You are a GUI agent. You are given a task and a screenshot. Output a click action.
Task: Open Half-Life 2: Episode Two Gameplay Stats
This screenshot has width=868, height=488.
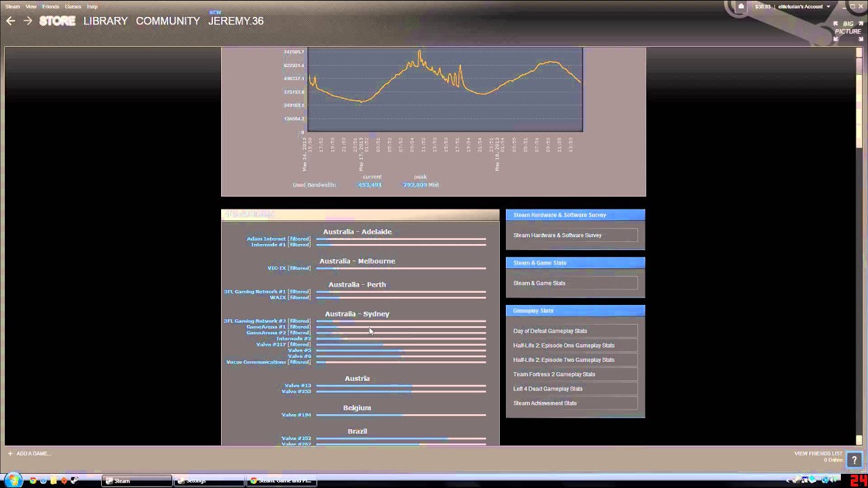pos(575,360)
